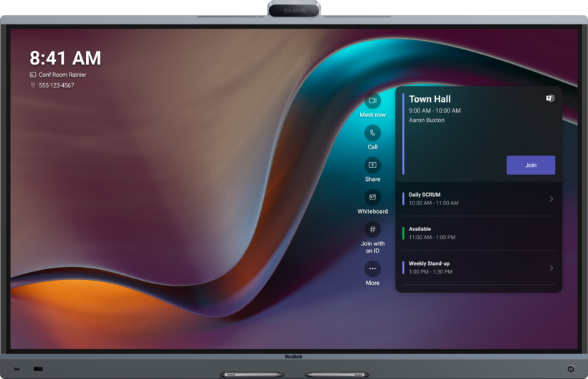The width and height of the screenshot is (588, 379).
Task: Open the Town Hall meeting title
Action: [430, 99]
